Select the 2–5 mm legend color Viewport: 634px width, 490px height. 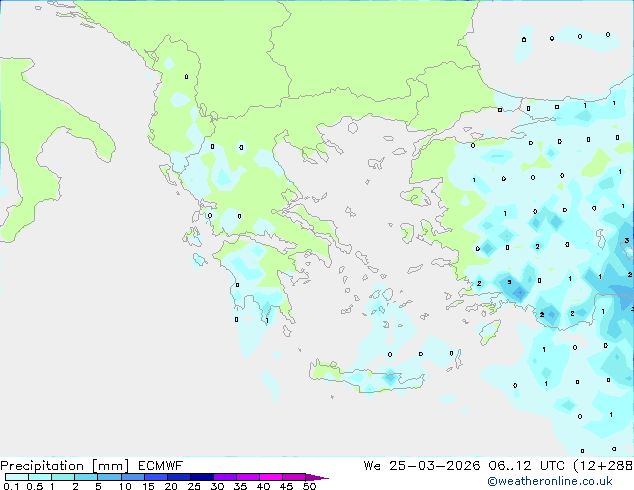tap(86, 477)
